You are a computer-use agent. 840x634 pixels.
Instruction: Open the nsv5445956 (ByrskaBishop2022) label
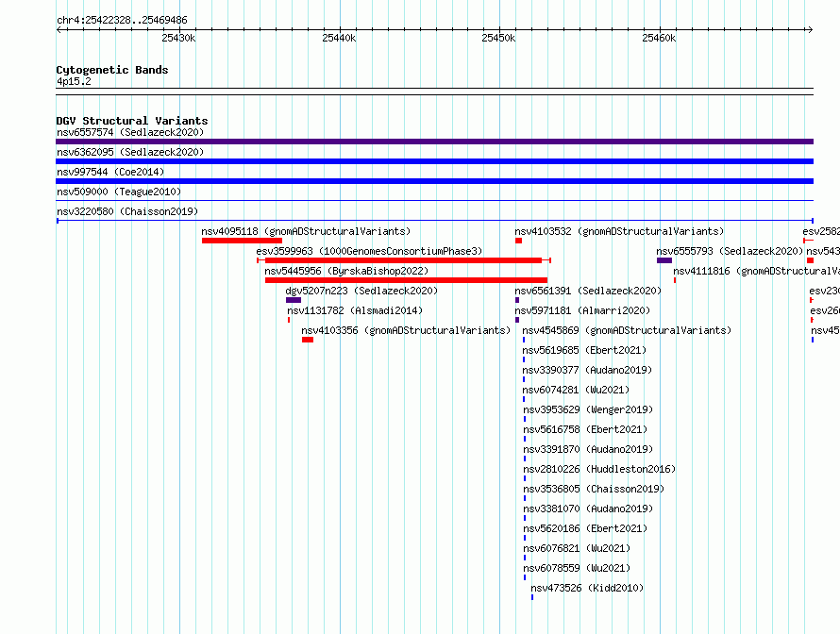346,271
